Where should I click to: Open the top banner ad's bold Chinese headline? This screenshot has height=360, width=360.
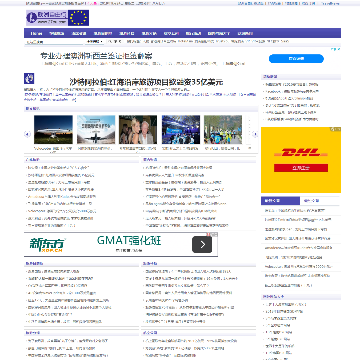[x=96, y=55]
